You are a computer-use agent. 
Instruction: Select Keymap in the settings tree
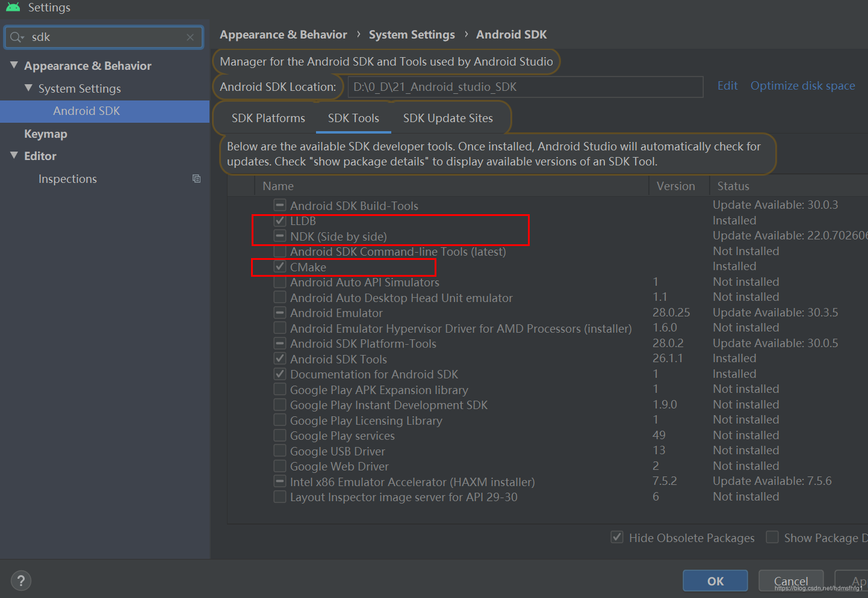[46, 134]
